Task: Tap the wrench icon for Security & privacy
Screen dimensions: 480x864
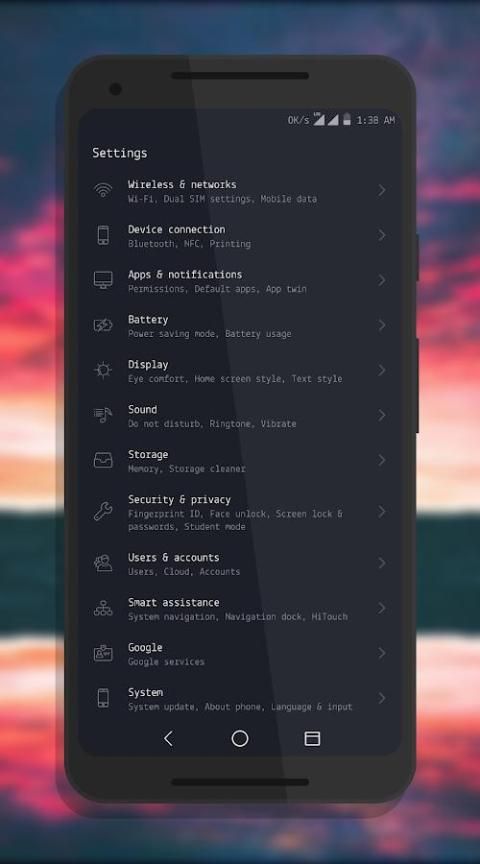Action: click(x=103, y=511)
